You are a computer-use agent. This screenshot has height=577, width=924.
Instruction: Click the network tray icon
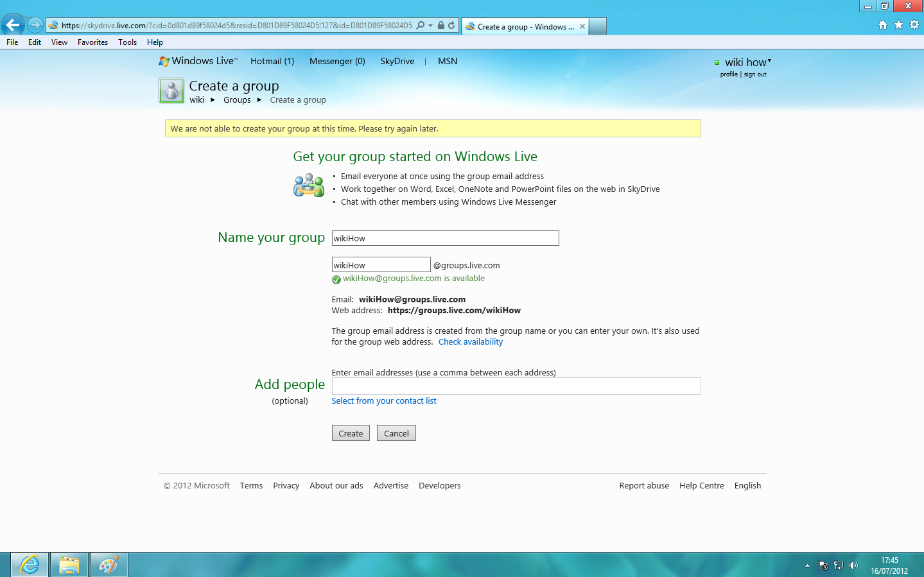pos(839,565)
